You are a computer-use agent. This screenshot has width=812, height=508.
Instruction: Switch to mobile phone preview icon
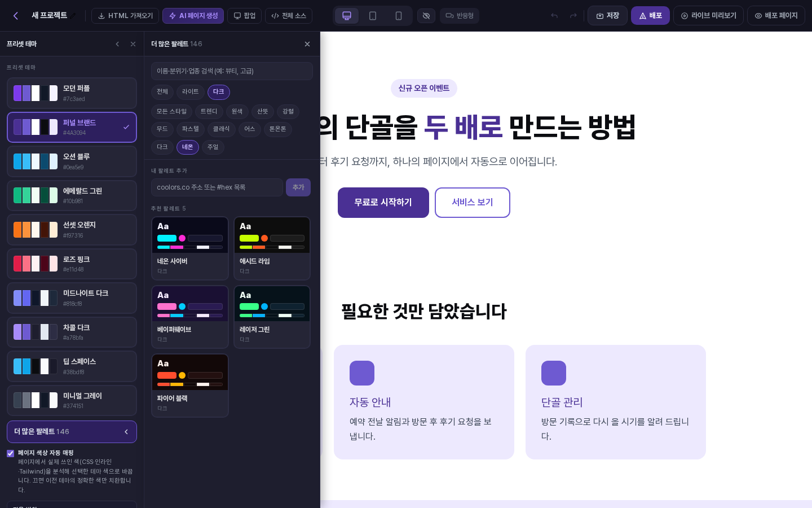[x=399, y=16]
